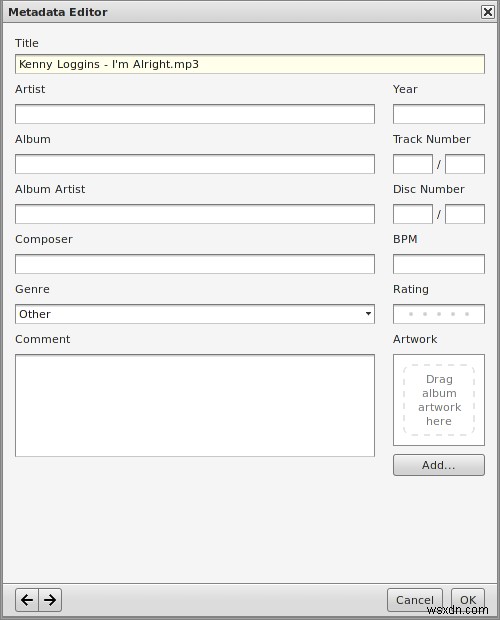
Task: Click the Add... artwork button
Action: (439, 465)
